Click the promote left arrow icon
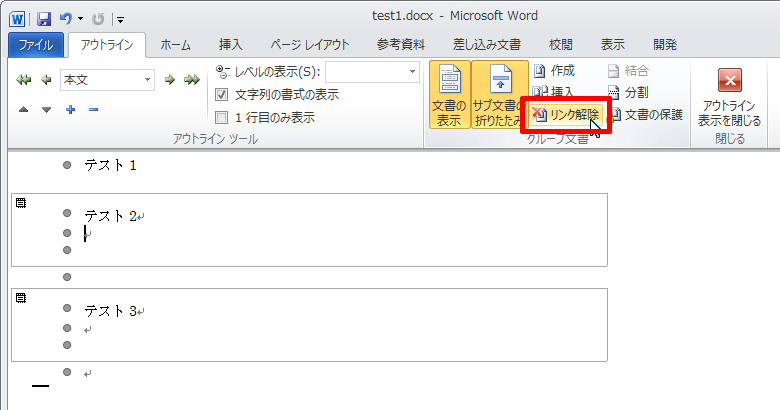 click(x=44, y=79)
